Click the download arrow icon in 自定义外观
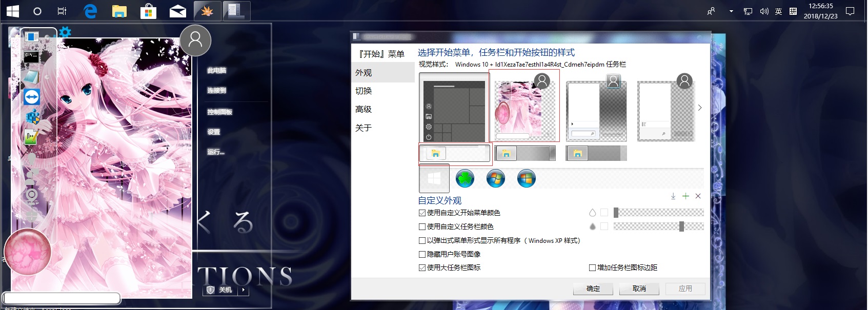This screenshot has width=868, height=310. point(673,196)
